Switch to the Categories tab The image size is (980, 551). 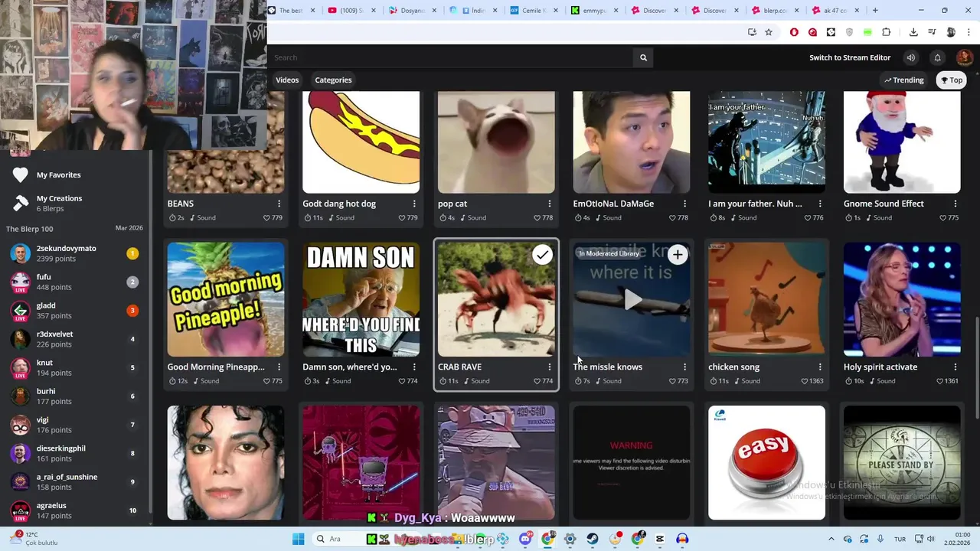point(333,80)
